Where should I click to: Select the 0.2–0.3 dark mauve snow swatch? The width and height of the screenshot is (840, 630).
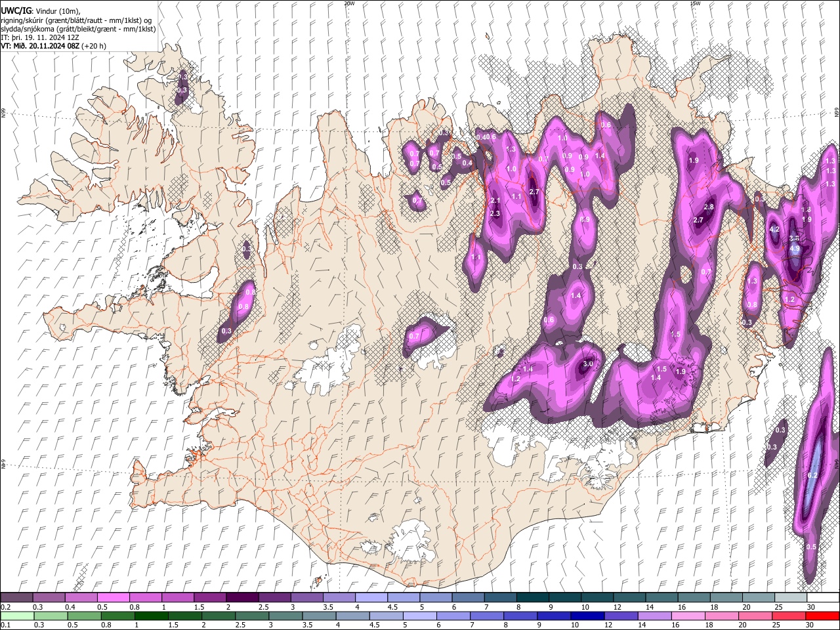(16, 598)
